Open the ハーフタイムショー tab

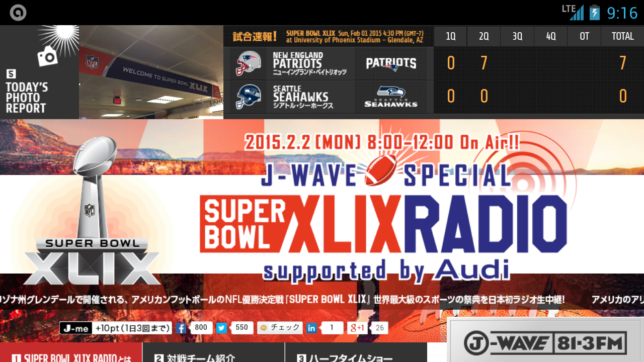356,354
